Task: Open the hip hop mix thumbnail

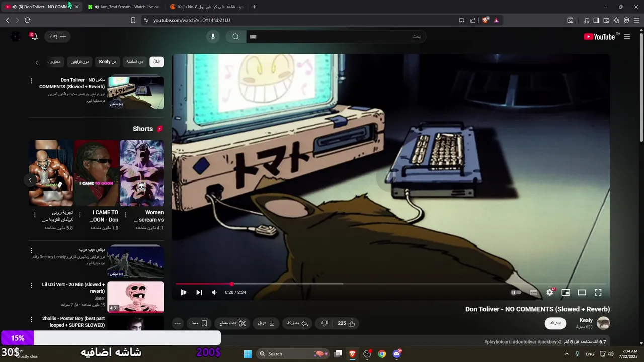Action: (135, 261)
